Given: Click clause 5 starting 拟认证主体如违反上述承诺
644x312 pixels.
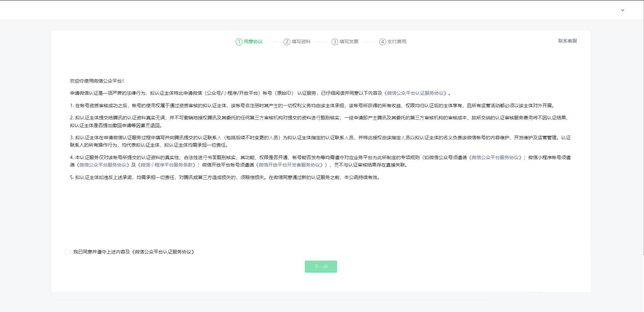Looking at the screenshot, I should click(x=225, y=177).
